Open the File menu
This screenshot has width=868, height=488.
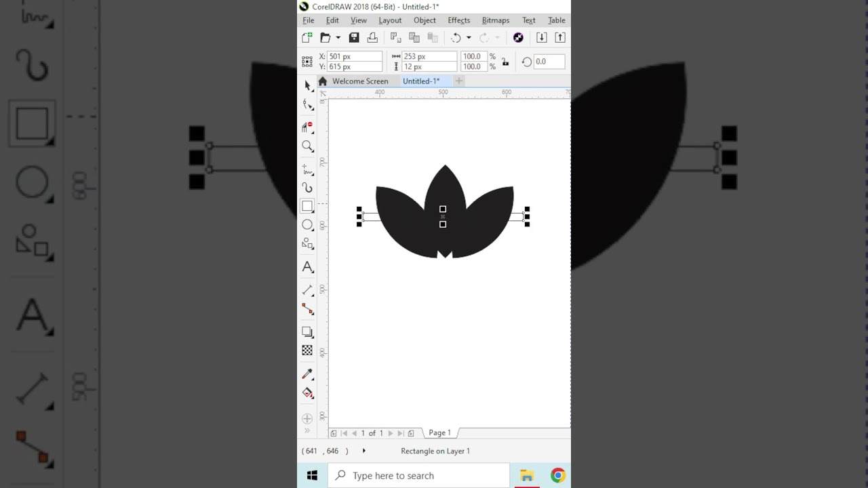[309, 20]
